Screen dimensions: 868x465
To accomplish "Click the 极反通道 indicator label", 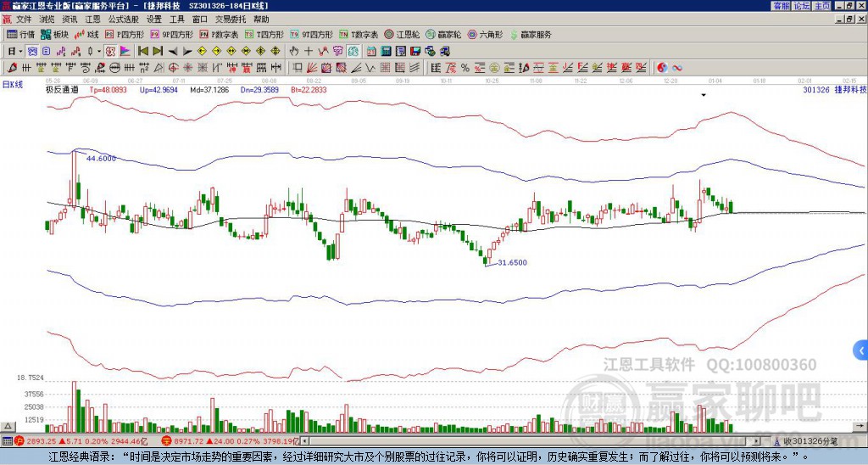I will tap(62, 89).
